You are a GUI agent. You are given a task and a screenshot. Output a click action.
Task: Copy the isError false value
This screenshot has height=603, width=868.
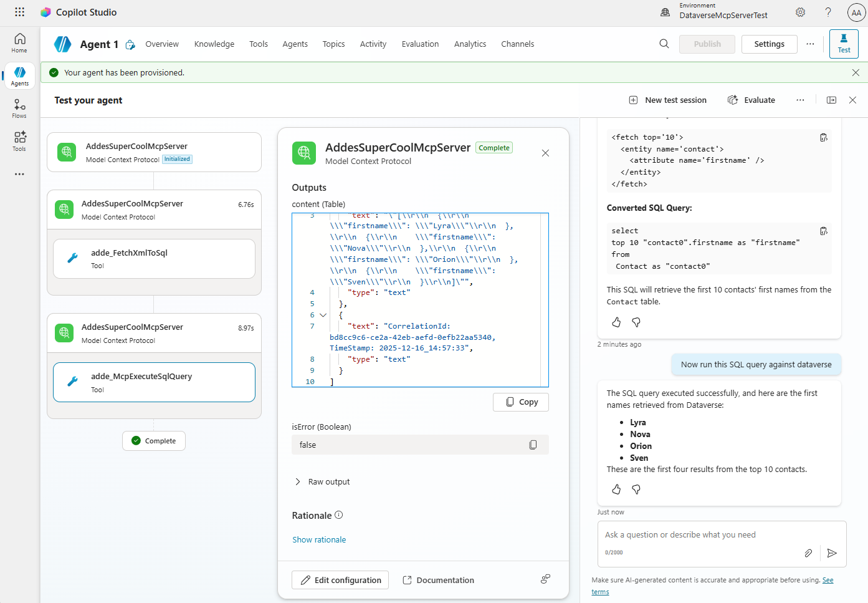pyautogui.click(x=533, y=445)
